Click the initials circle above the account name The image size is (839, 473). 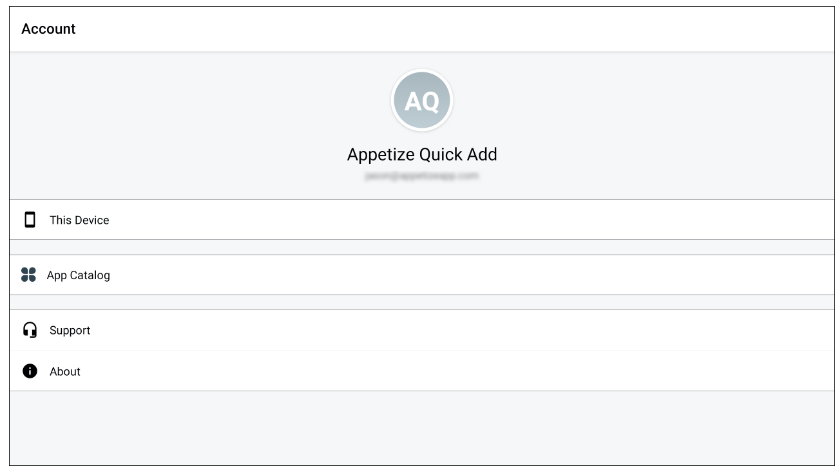421,101
